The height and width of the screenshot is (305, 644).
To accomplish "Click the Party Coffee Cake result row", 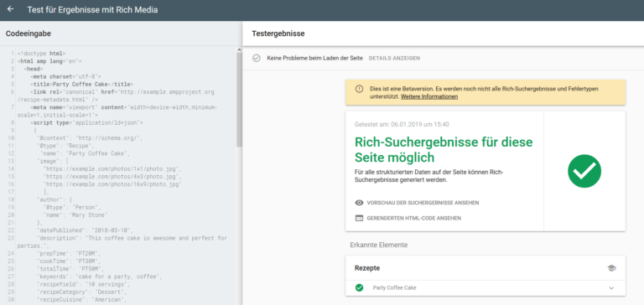I will coord(486,288).
